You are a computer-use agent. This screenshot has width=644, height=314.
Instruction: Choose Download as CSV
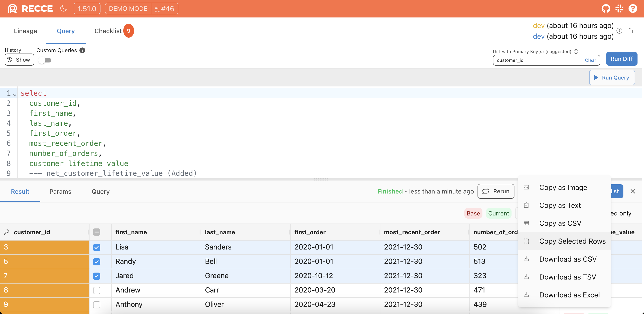click(564, 259)
